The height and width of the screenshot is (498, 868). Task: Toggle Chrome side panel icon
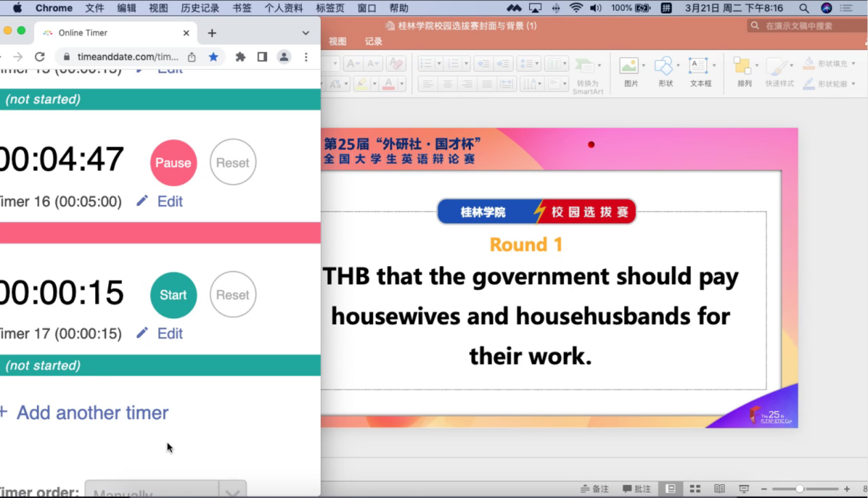coord(262,57)
